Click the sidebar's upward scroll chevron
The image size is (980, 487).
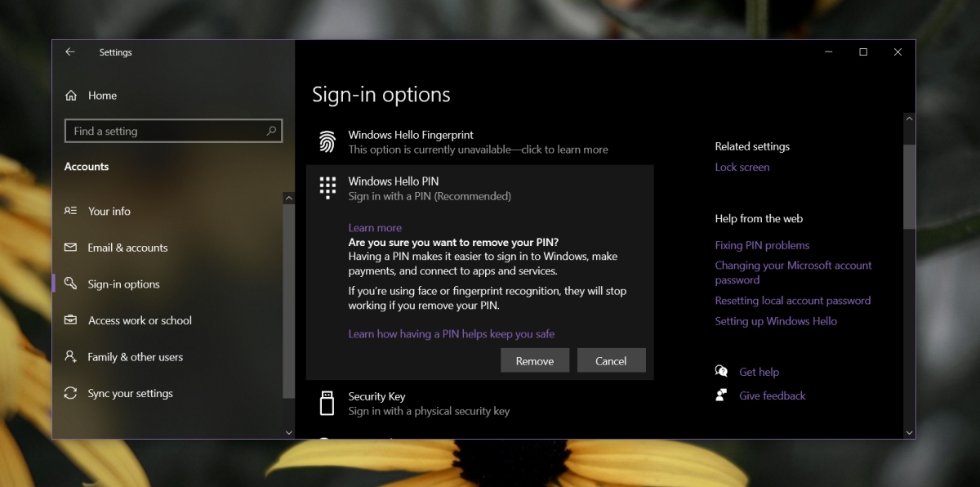(x=289, y=197)
